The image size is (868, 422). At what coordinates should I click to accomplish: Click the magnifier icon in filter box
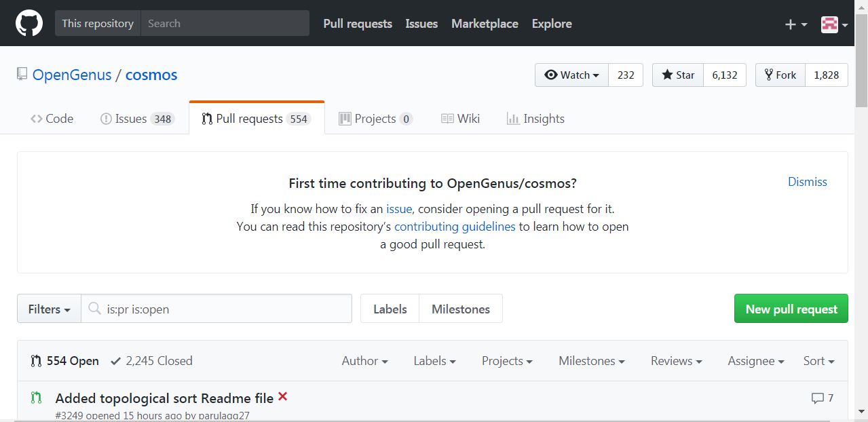(96, 309)
